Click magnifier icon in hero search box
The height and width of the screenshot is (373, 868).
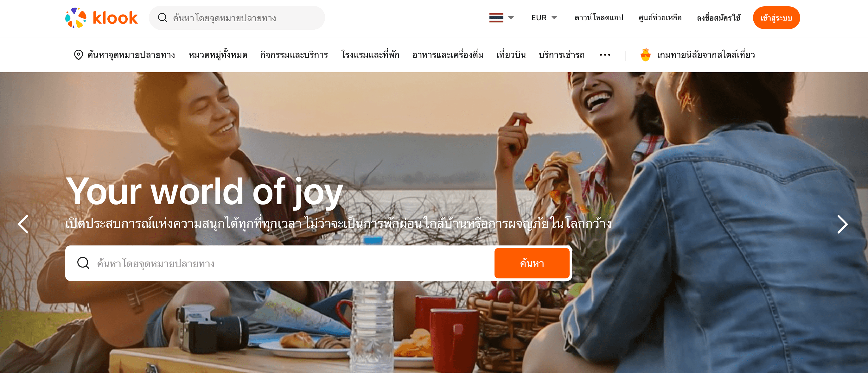click(83, 263)
